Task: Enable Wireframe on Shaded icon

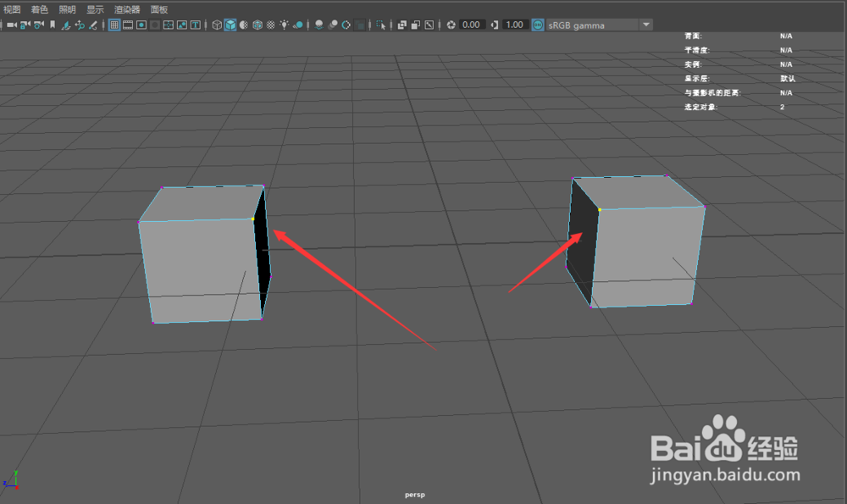Action: coord(257,25)
